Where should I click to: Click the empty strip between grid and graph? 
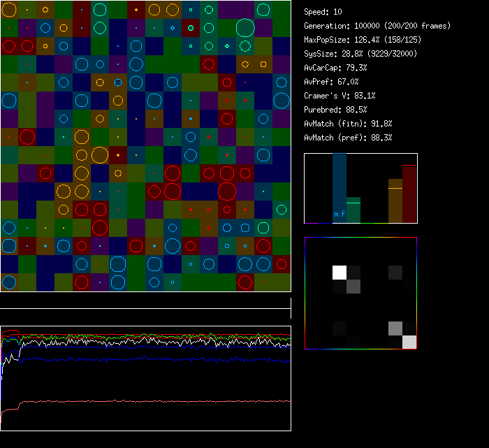[x=145, y=301]
